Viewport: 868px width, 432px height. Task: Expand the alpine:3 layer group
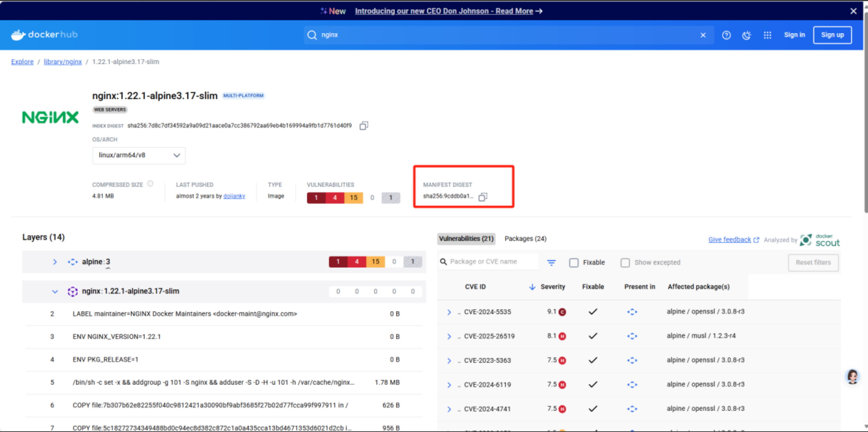click(55, 262)
